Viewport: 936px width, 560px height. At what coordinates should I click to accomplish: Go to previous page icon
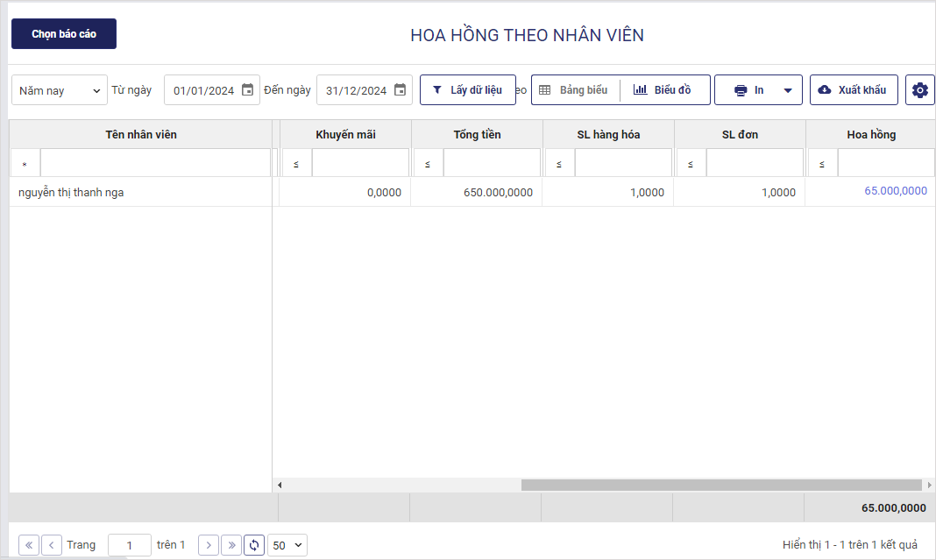pos(52,545)
